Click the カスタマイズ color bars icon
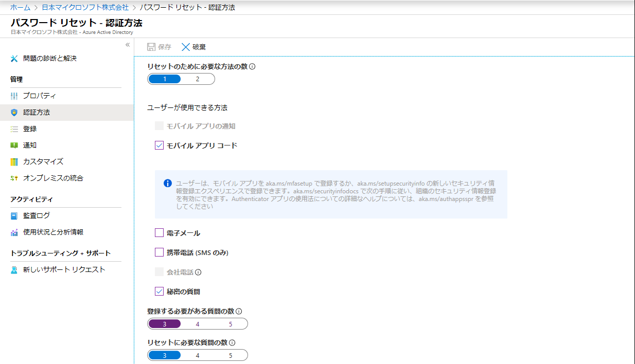Screen dimensions: 635x364 coord(14,162)
